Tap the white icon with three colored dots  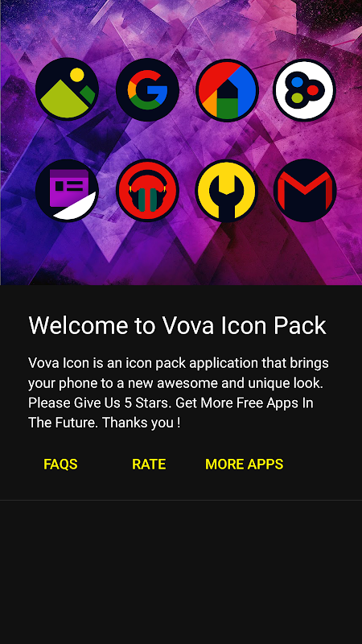(305, 90)
